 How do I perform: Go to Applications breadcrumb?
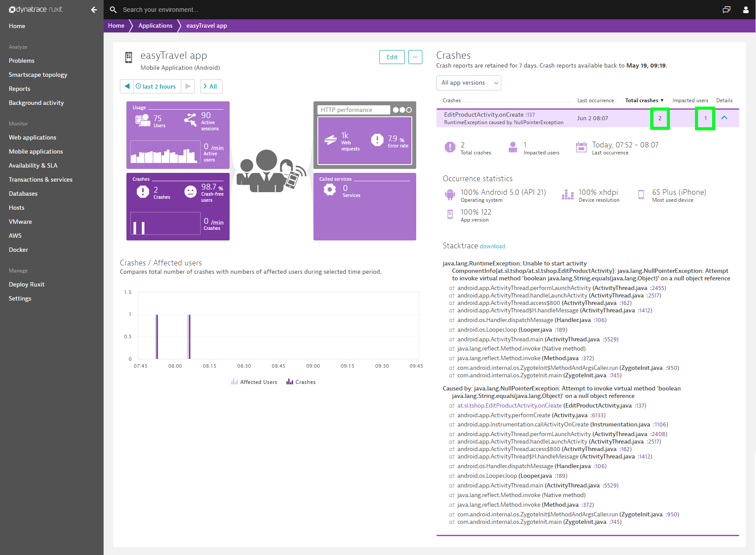(155, 25)
